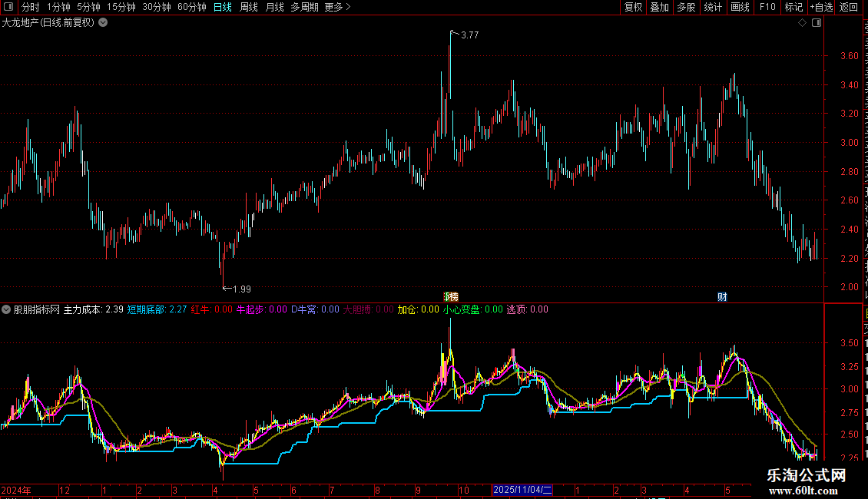The width and height of the screenshot is (868, 499).
Task: Click the 3.77 high price label
Action: [469, 35]
